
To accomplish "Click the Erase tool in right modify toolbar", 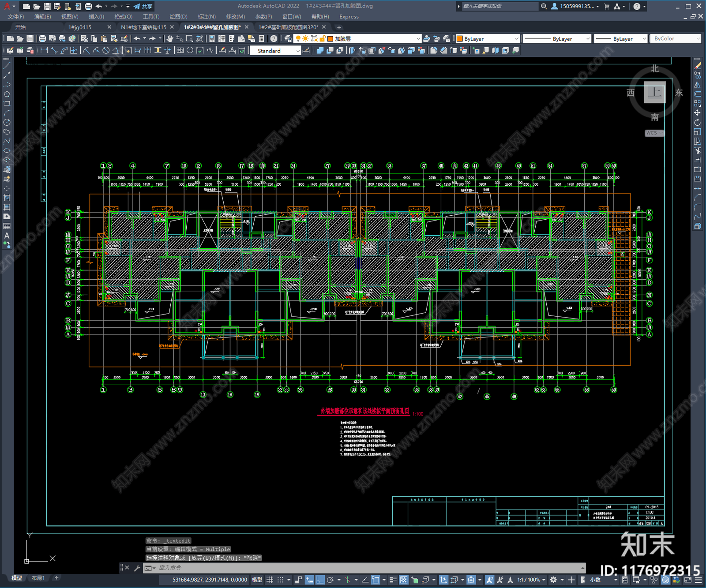I will pyautogui.click(x=698, y=66).
